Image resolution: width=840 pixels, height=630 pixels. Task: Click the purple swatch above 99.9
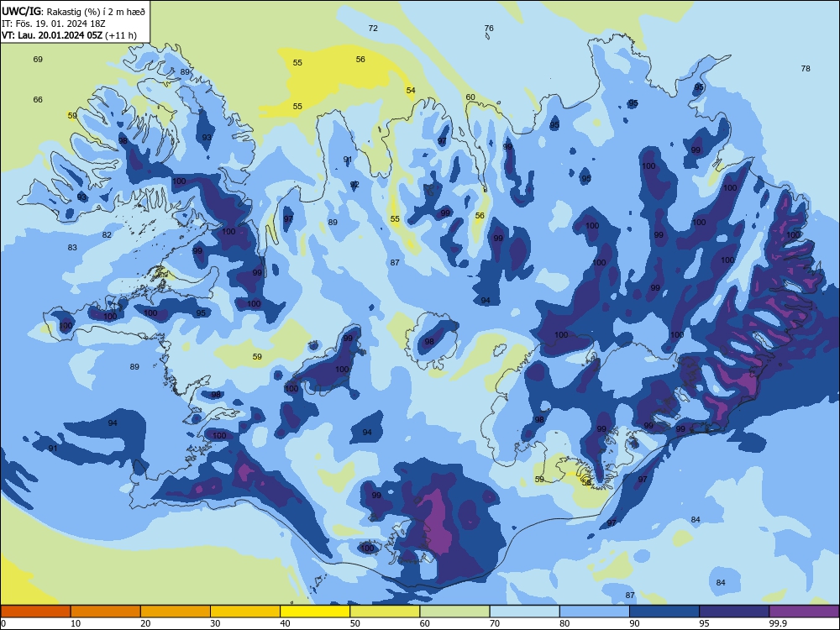point(804,612)
